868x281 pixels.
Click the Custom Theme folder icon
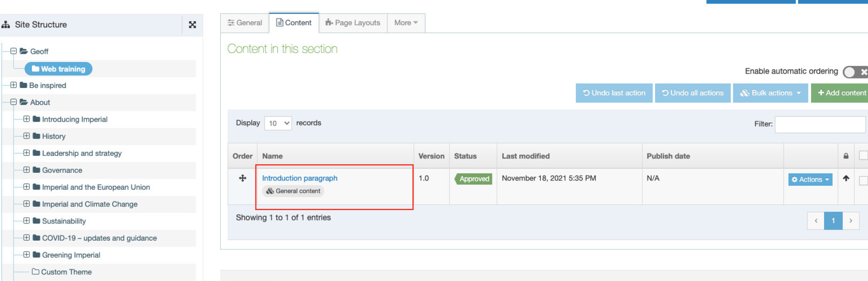[x=35, y=272]
